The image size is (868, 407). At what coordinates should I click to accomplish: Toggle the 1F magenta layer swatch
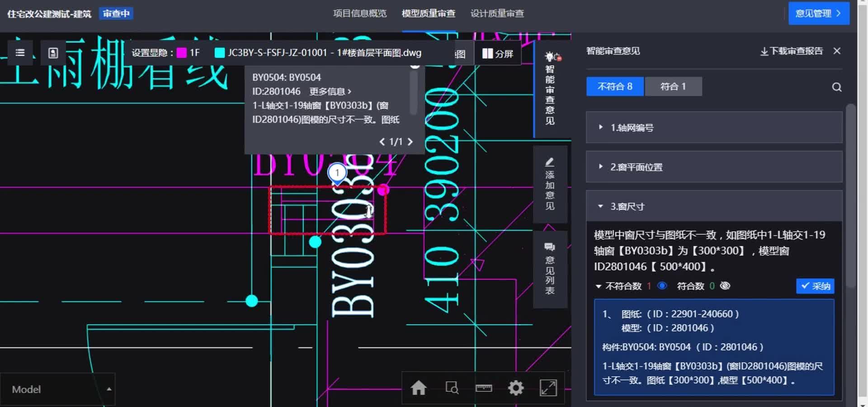click(x=182, y=53)
